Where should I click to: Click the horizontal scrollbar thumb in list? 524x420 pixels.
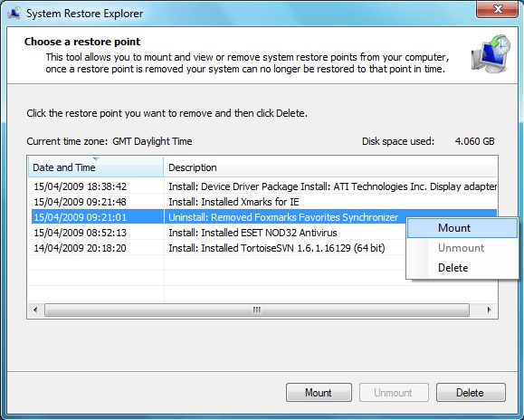tap(257, 310)
